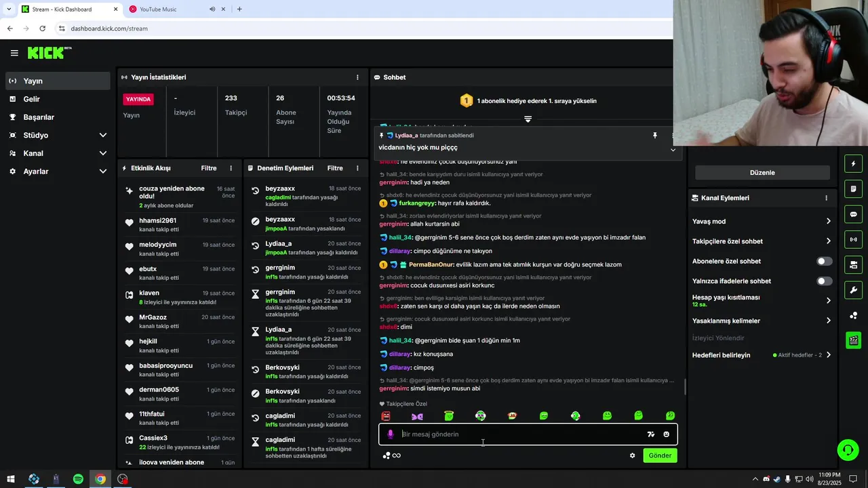Click the chat scrollbar thumb

[x=684, y=387]
